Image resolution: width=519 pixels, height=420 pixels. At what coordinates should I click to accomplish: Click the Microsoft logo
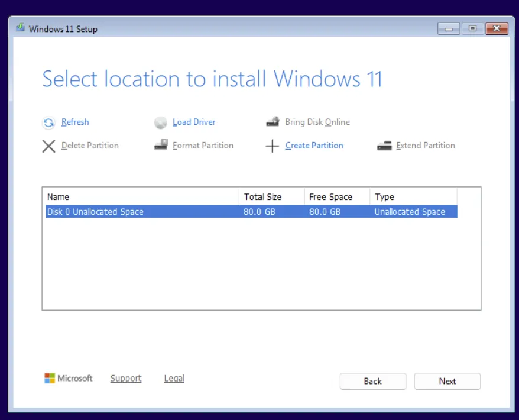(x=69, y=378)
